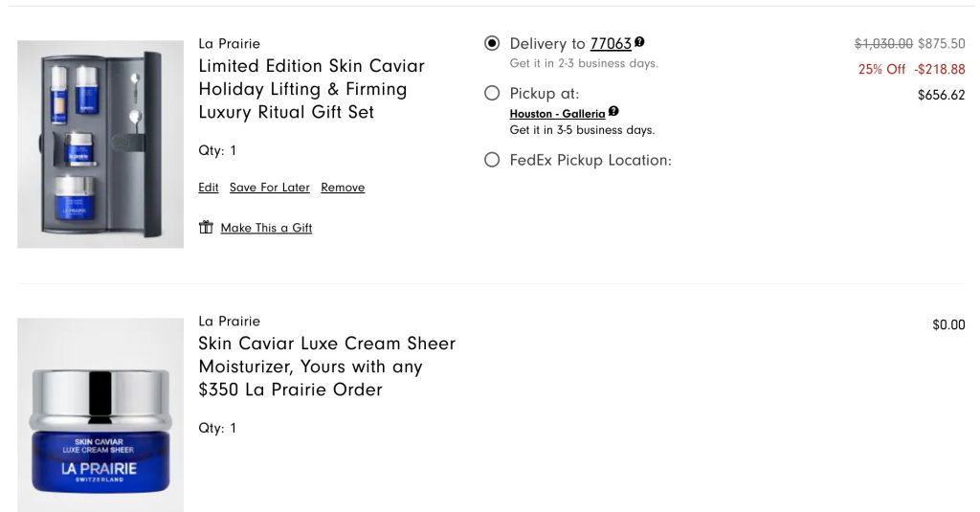Open the Limited Edition Skin Caviar gift set title
Screen dimensions: 980x512
coord(311,89)
